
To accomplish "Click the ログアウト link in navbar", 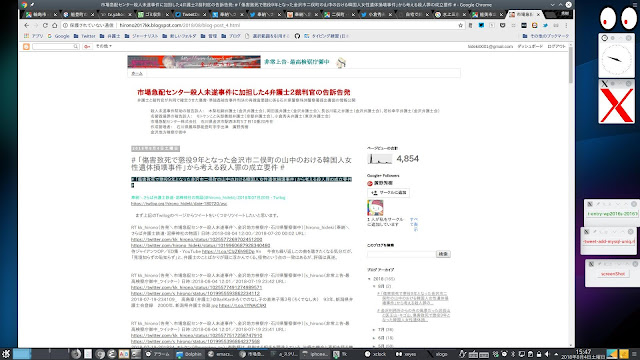I will pyautogui.click(x=557, y=47).
